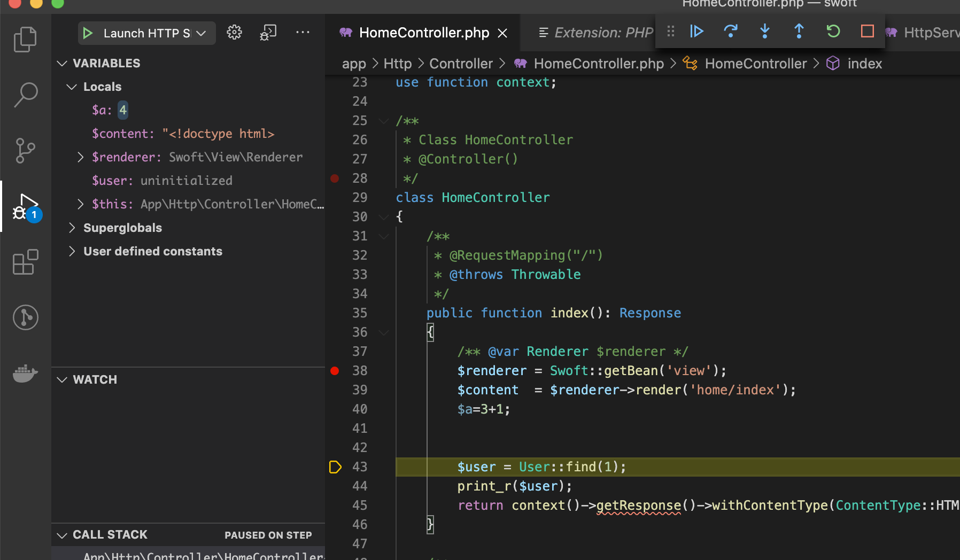This screenshot has width=960, height=560.
Task: Stop debugging
Action: tap(867, 32)
